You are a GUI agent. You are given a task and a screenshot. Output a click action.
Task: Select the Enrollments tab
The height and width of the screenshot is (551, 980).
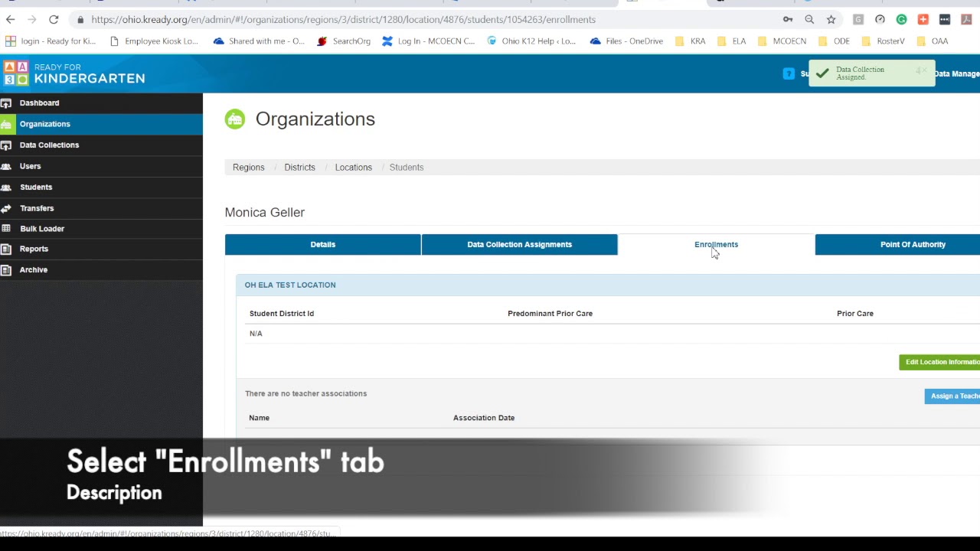coord(716,244)
